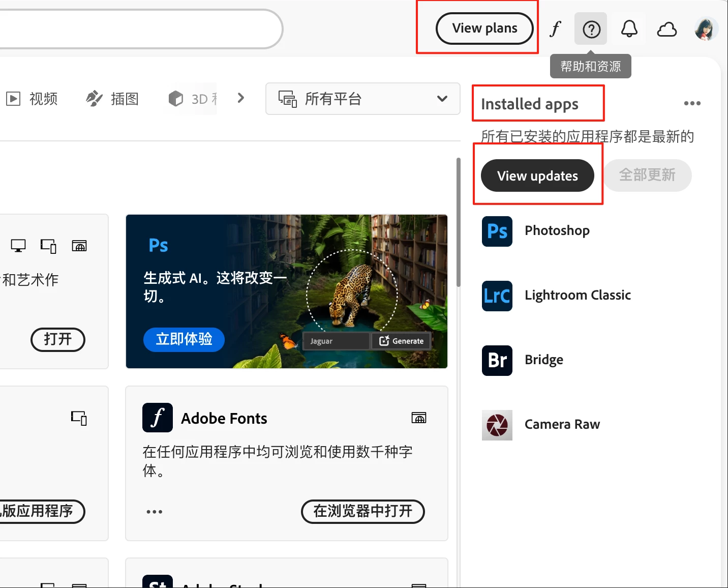Click the 打开 open button
Screen dimensions: 728x588
(58, 339)
